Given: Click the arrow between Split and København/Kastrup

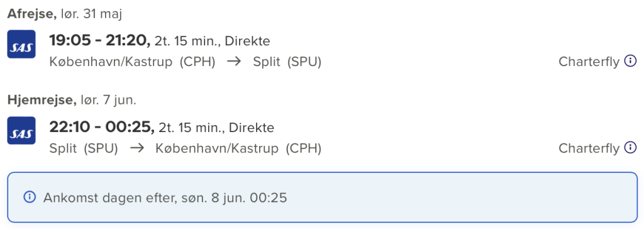Looking at the screenshot, I should pyautogui.click(x=136, y=148).
